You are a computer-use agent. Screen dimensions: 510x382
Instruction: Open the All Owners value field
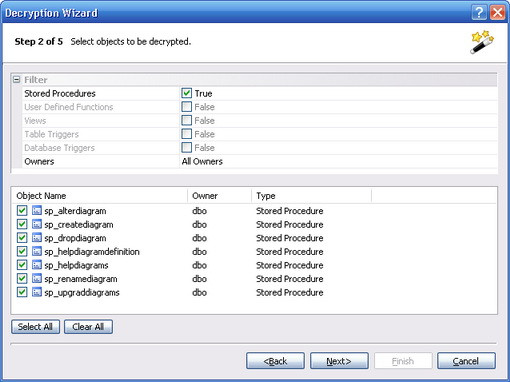click(338, 161)
